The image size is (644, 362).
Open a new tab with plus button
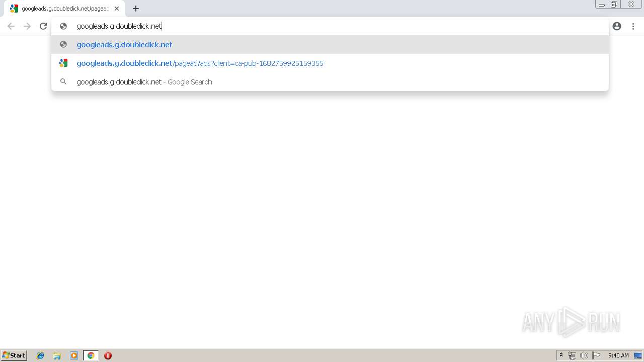click(x=136, y=9)
